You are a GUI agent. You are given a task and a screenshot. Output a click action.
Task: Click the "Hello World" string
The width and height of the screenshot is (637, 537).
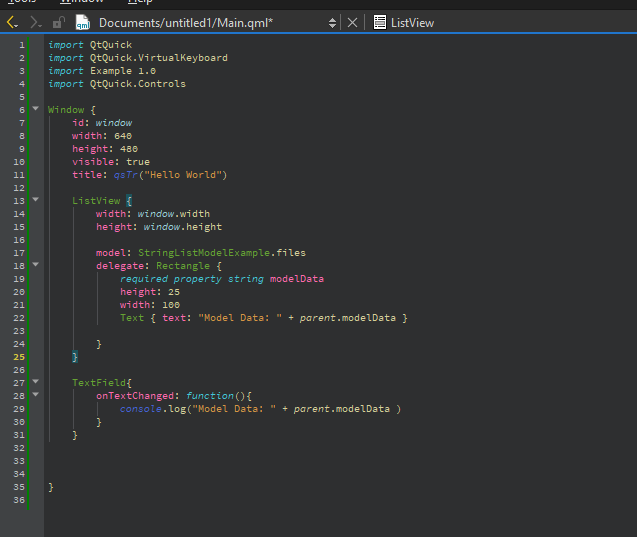(x=183, y=175)
